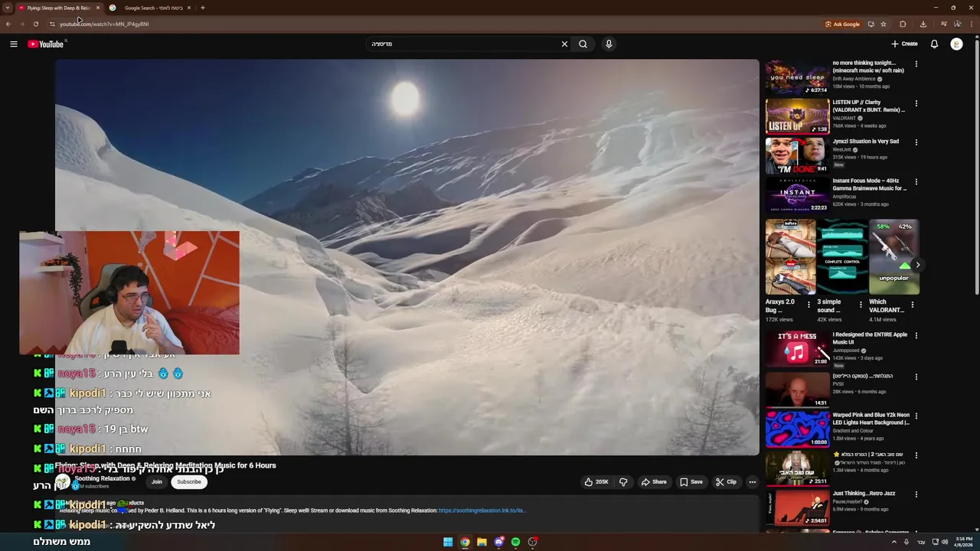Reload the page

pos(36,24)
